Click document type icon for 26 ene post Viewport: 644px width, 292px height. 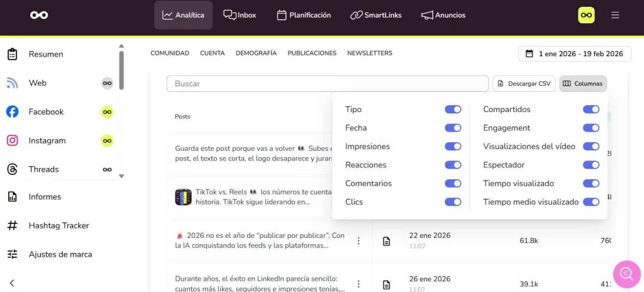(x=386, y=284)
